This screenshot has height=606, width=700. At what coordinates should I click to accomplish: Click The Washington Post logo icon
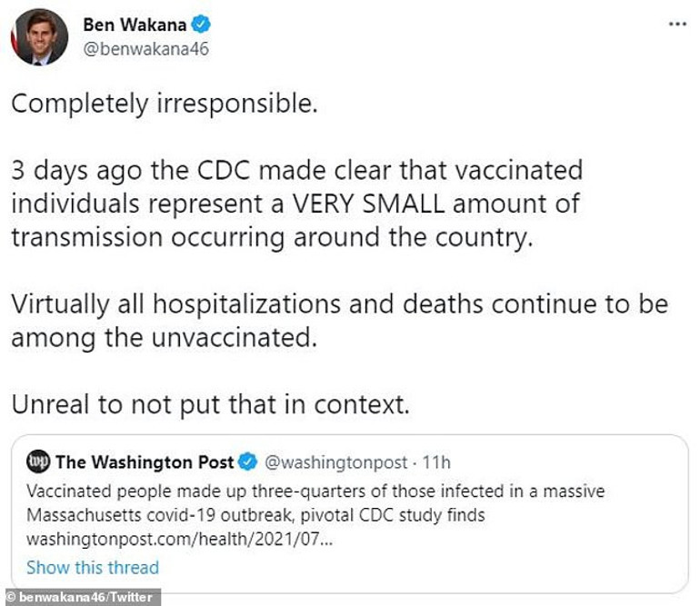pyautogui.click(x=38, y=462)
